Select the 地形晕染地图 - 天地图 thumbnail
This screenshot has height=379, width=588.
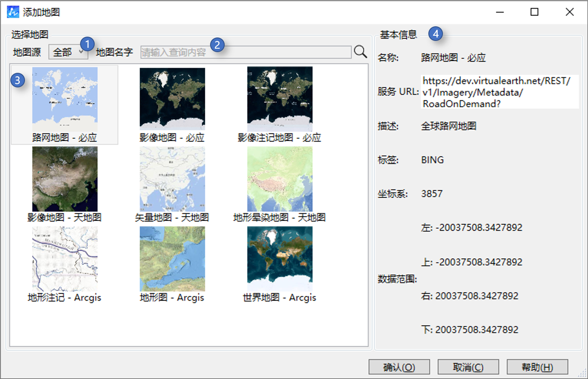coord(280,179)
